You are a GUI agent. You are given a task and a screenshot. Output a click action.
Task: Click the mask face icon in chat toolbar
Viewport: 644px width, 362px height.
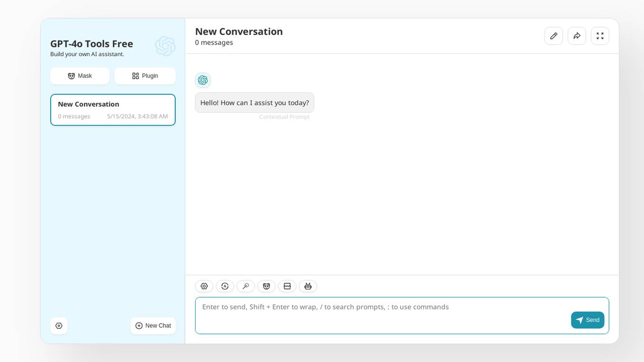[267, 286]
